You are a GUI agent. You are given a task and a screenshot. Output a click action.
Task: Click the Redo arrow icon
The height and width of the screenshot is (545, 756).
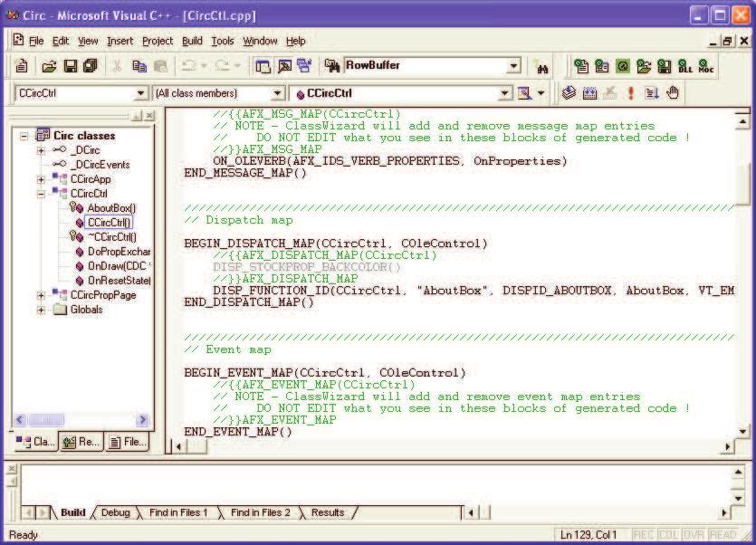(222, 65)
